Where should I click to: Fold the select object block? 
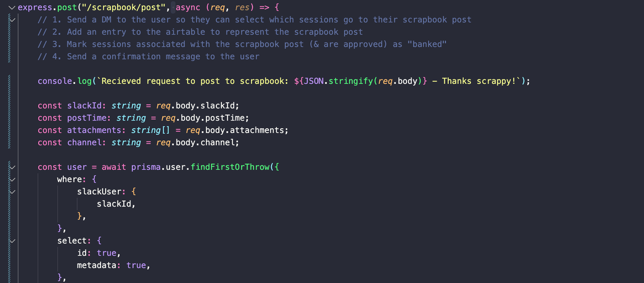13,241
